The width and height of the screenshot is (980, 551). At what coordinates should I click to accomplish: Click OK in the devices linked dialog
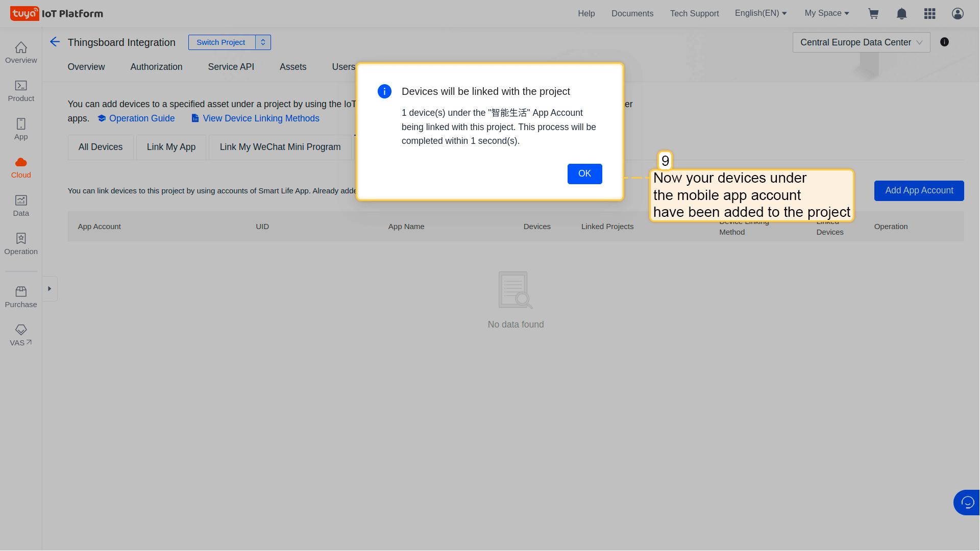point(584,174)
